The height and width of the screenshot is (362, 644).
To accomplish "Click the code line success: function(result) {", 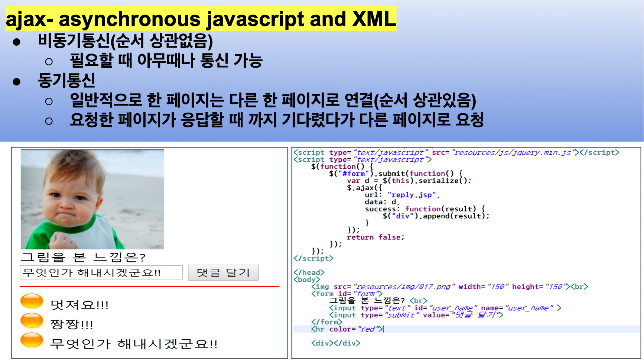I will 425,209.
